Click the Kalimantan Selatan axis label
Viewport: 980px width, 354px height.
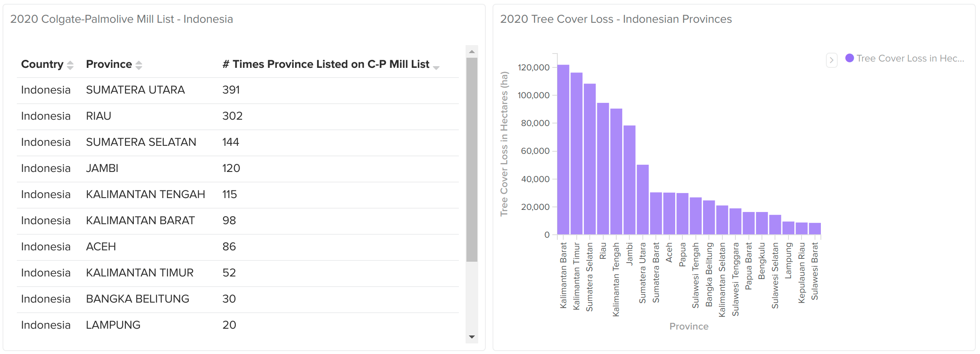coord(722,280)
